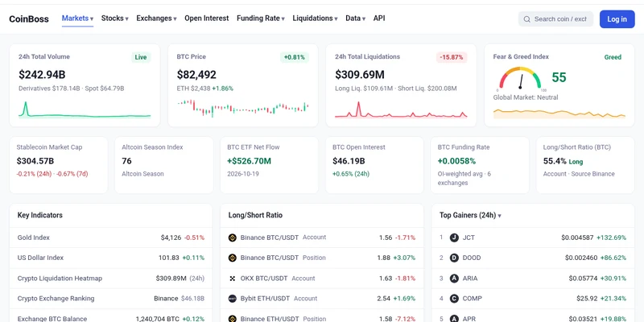Click the Fear & Greed gauge

coord(520,78)
